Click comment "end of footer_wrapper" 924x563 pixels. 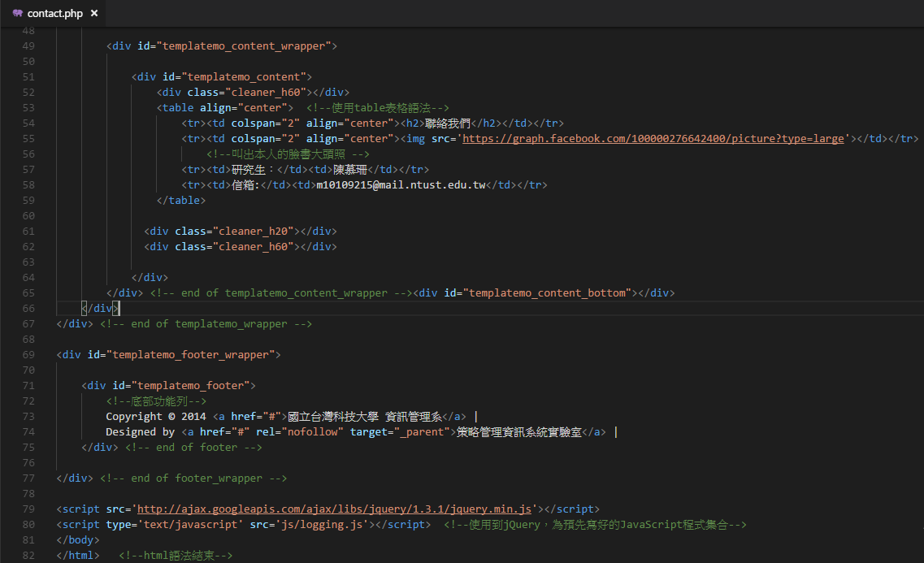click(x=193, y=479)
